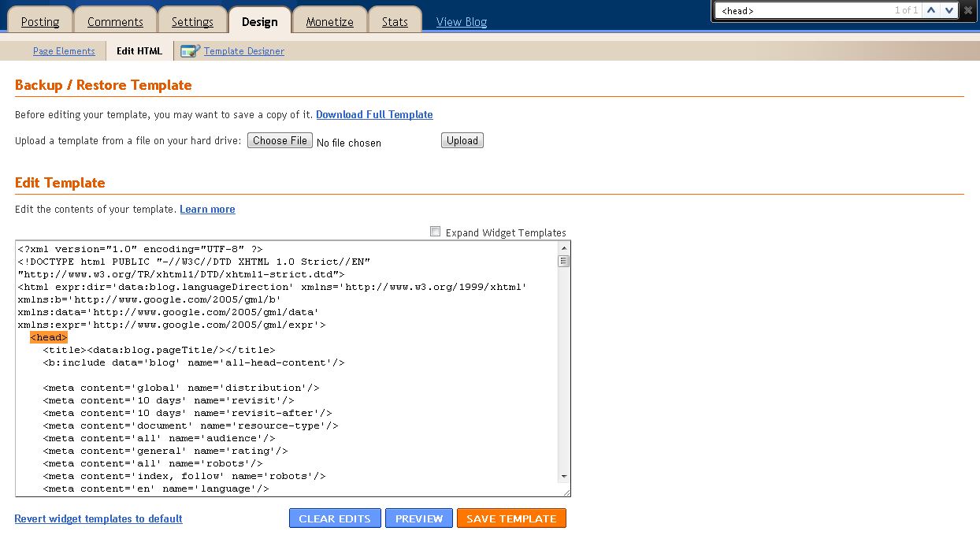Click the editor resize grip corner
980x535 pixels.
[x=565, y=491]
